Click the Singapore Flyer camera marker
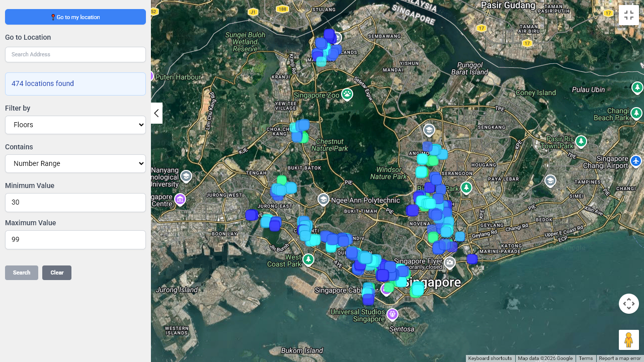Screen dimensions: 644x362 click(x=449, y=262)
